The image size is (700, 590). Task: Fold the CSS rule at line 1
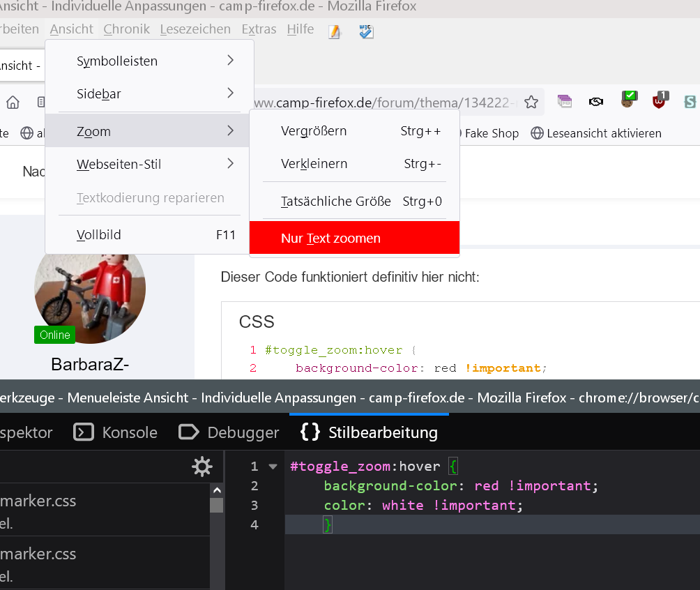pyautogui.click(x=273, y=467)
